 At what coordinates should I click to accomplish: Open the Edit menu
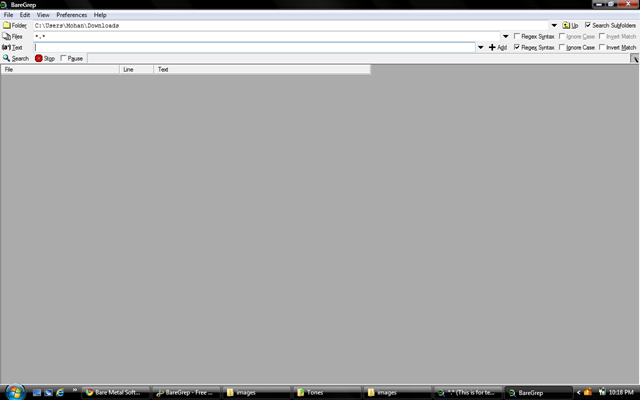[x=25, y=15]
